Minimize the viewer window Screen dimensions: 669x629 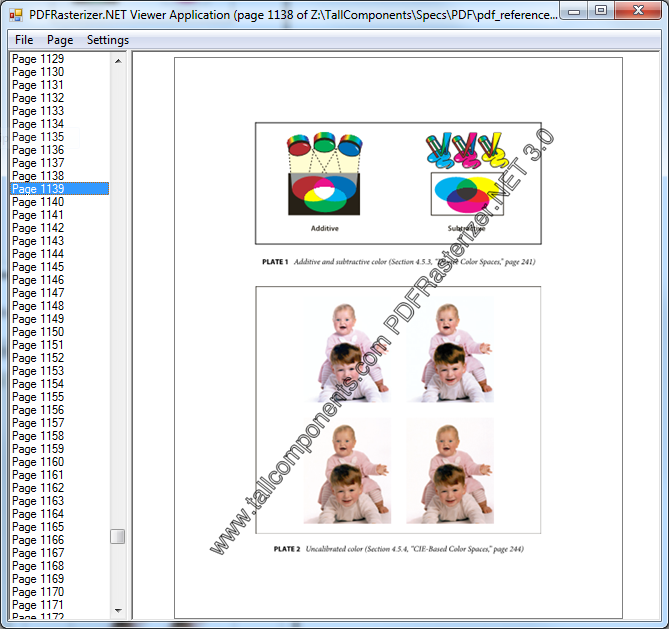[x=574, y=11]
